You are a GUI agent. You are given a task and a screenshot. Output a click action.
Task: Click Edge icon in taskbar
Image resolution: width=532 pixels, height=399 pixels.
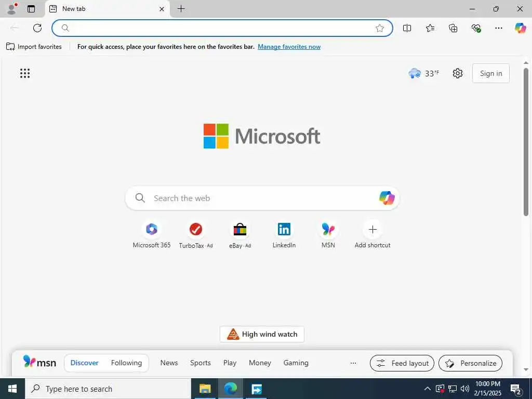[231, 389]
